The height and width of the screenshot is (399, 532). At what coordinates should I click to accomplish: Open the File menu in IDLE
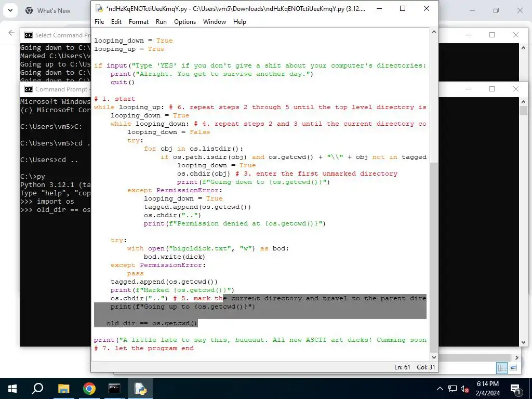pos(99,22)
